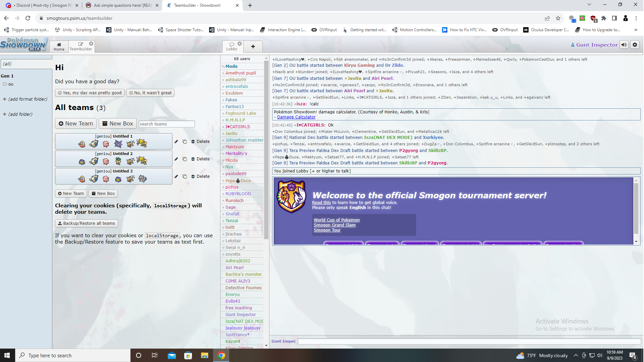Open a new browser tab
Viewport: 644px width, 362px height.
click(x=250, y=5)
